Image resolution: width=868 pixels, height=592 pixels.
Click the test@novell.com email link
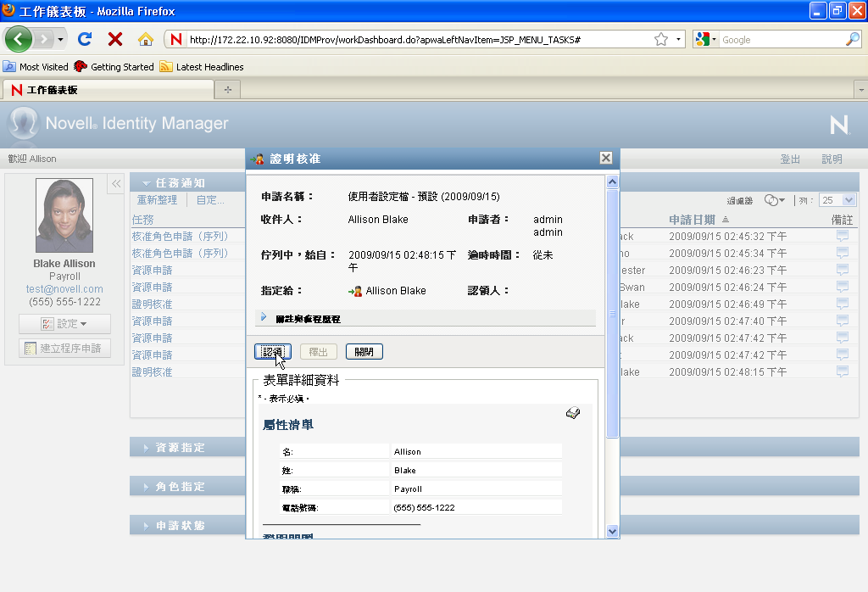tap(64, 289)
